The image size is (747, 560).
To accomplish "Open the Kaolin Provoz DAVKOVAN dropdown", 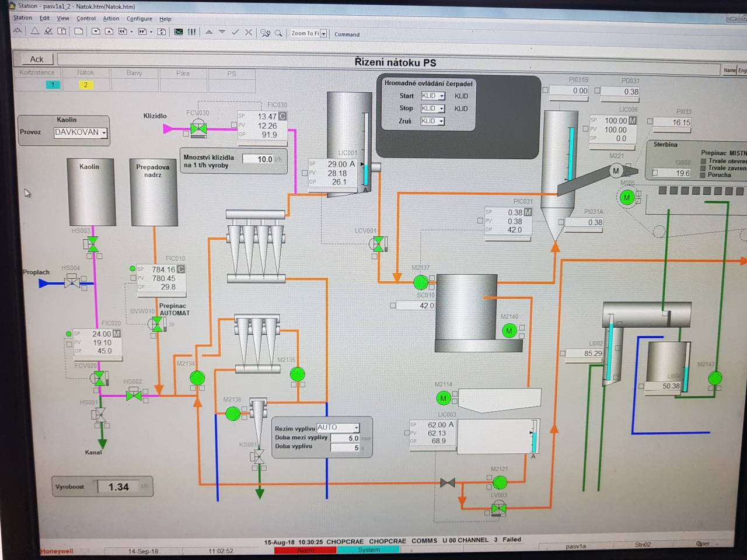I will coord(104,133).
